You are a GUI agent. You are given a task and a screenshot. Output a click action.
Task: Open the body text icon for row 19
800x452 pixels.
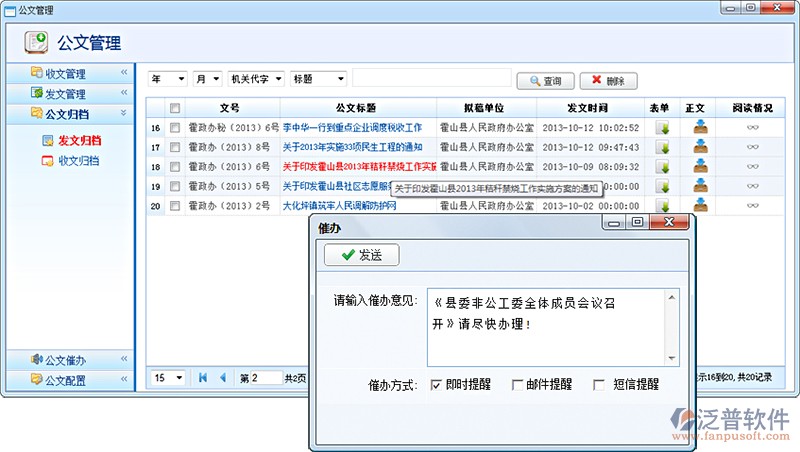(701, 186)
